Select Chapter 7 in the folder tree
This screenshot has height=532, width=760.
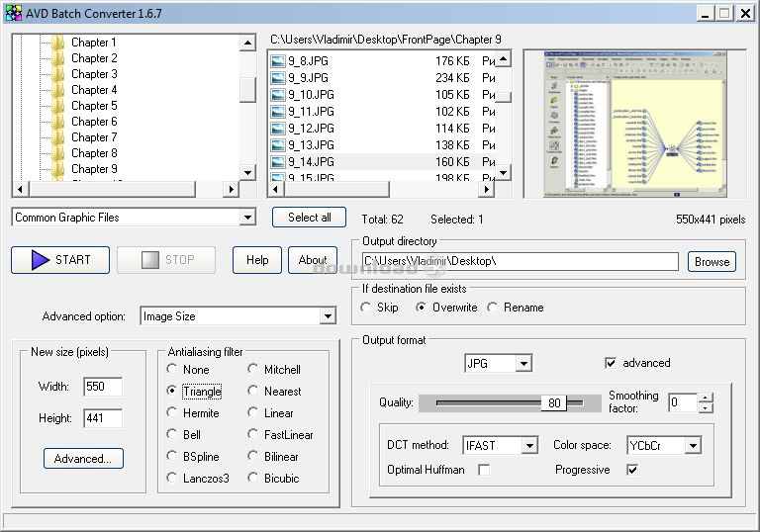click(93, 137)
